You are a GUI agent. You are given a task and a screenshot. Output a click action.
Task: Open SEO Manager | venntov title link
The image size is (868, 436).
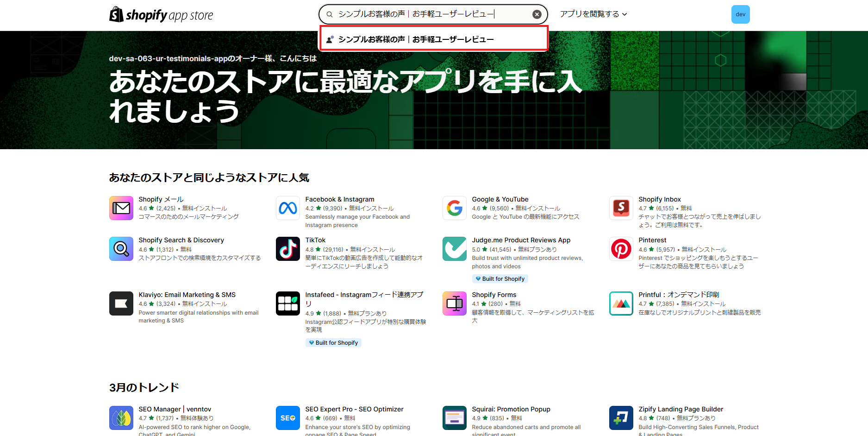click(x=175, y=409)
